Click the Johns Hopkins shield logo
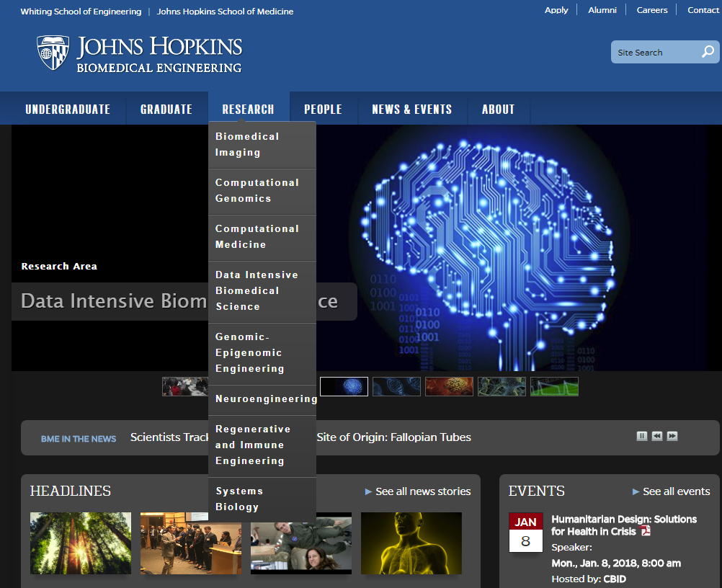The image size is (722, 588). point(53,53)
